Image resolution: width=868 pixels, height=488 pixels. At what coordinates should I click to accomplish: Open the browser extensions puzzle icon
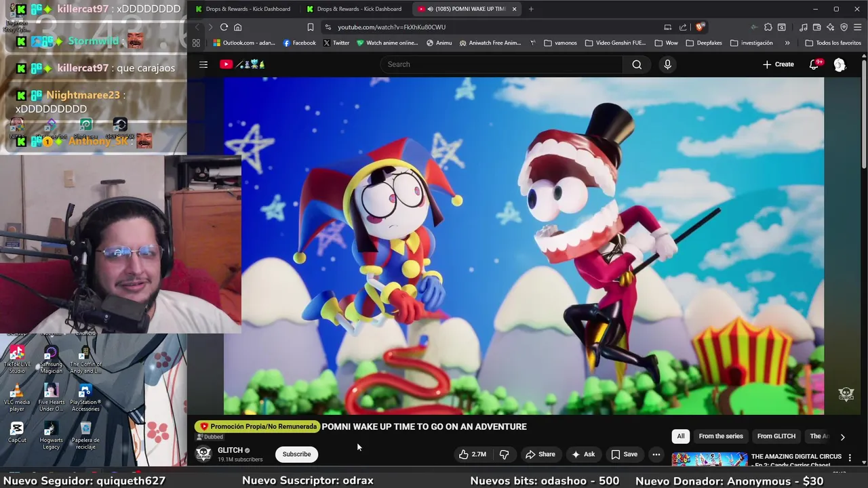point(768,27)
